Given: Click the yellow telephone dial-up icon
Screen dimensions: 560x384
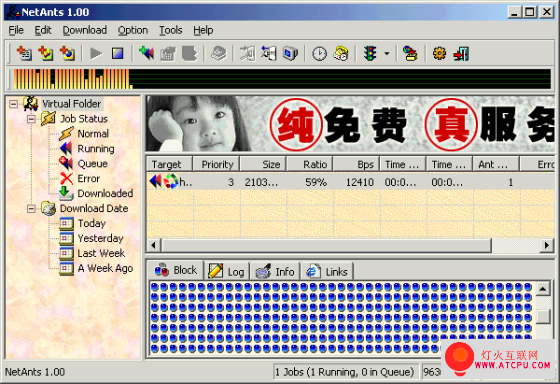Looking at the screenshot, I should [x=341, y=54].
